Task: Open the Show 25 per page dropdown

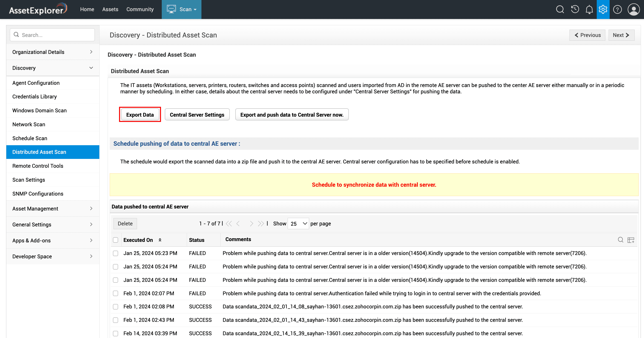Action: (298, 224)
